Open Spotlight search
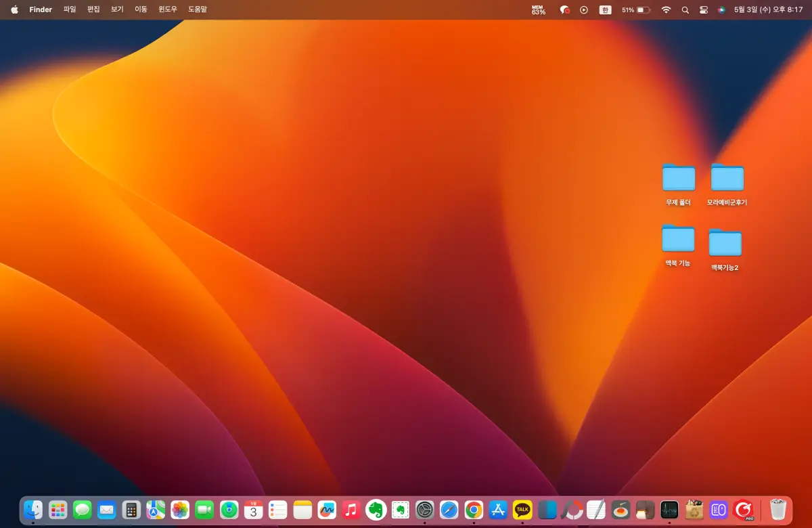 tap(685, 9)
